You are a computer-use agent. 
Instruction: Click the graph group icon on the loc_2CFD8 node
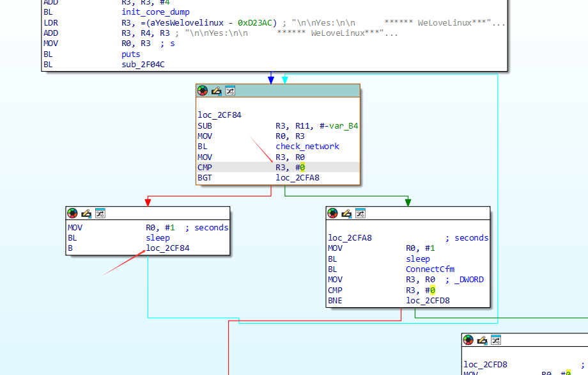[x=495, y=340]
